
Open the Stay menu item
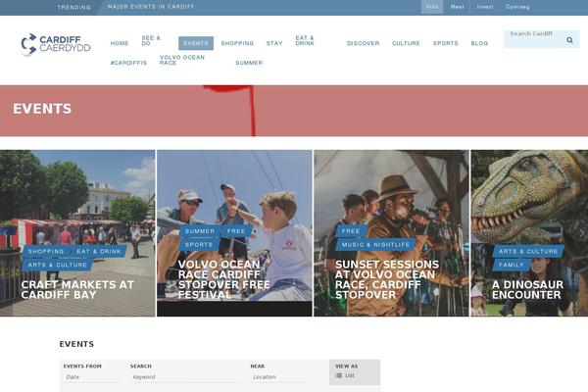click(x=274, y=43)
